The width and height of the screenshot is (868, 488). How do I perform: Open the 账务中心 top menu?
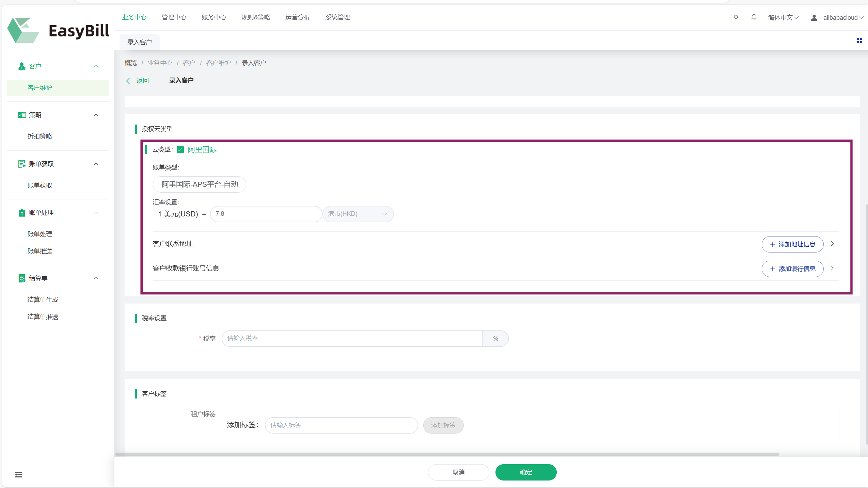click(x=214, y=17)
